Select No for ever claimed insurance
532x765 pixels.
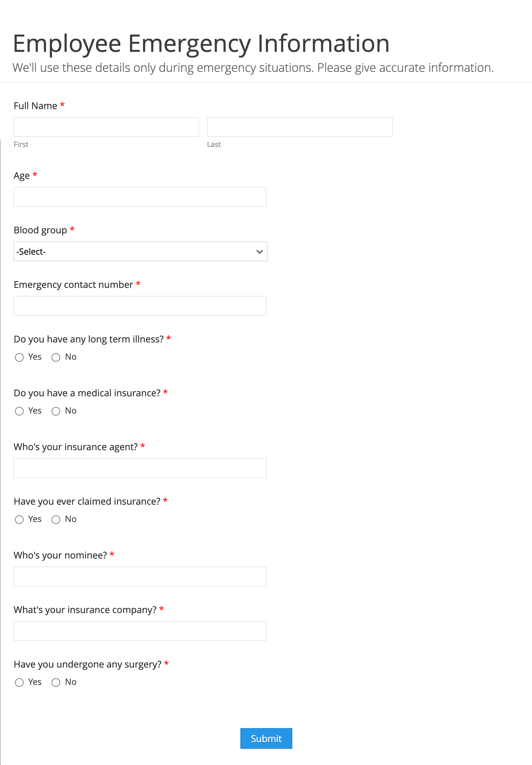tap(56, 519)
